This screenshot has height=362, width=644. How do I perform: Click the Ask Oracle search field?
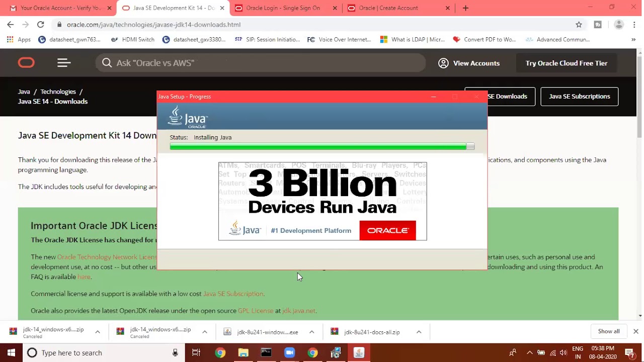pos(261,63)
